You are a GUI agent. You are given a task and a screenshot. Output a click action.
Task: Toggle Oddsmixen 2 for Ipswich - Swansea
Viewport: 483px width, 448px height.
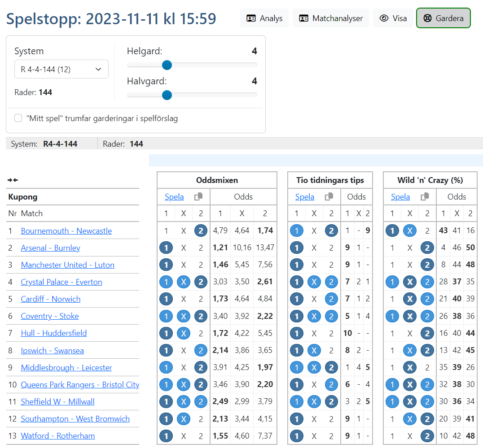(201, 350)
